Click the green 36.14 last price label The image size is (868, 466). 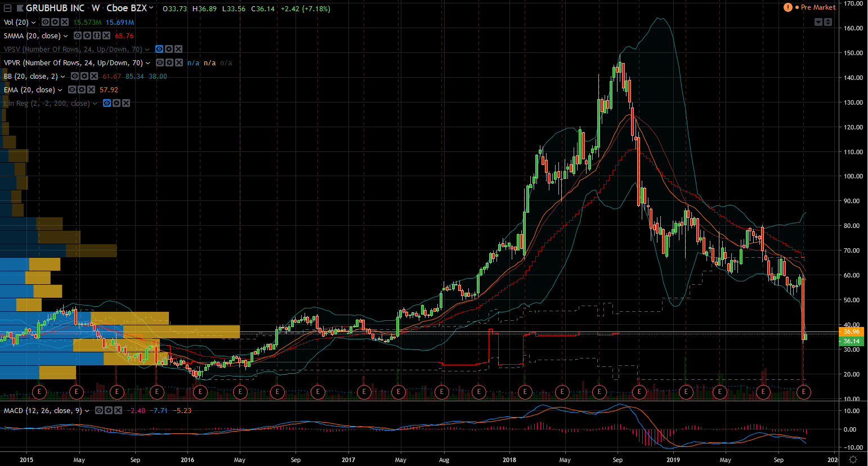(x=852, y=341)
